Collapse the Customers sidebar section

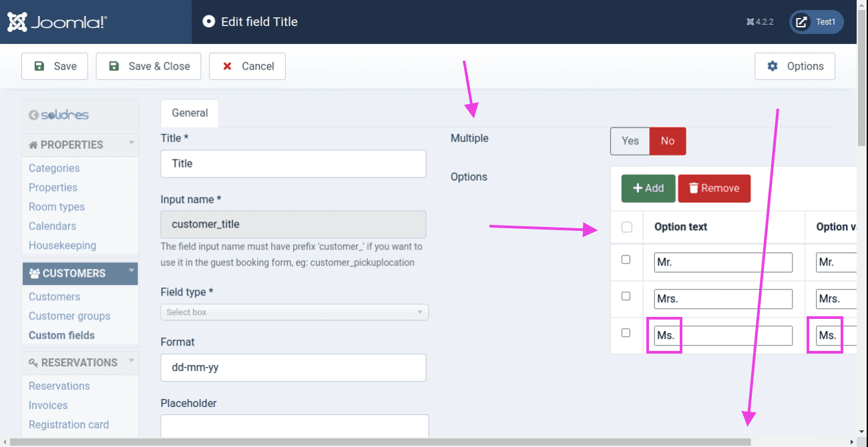tap(132, 270)
